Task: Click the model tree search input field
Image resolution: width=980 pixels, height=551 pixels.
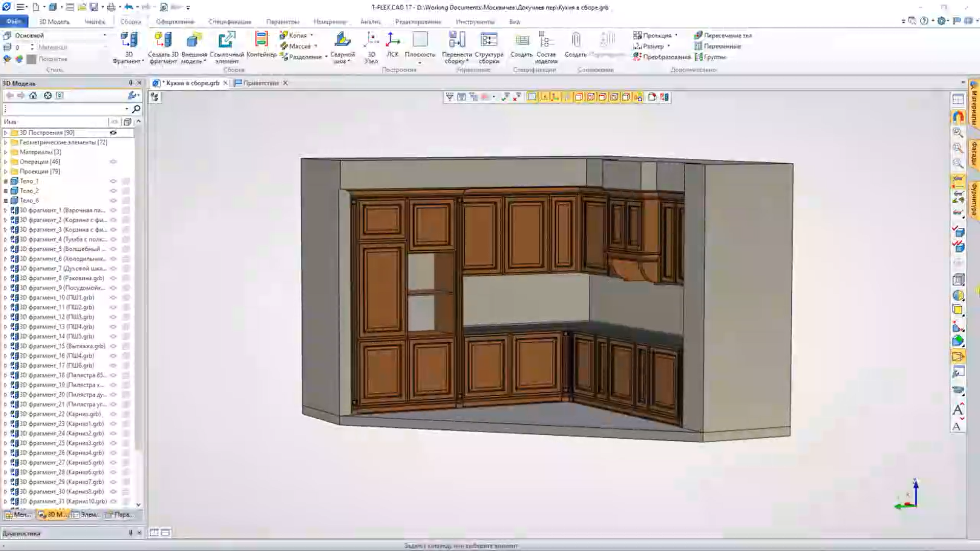Action: pos(65,109)
